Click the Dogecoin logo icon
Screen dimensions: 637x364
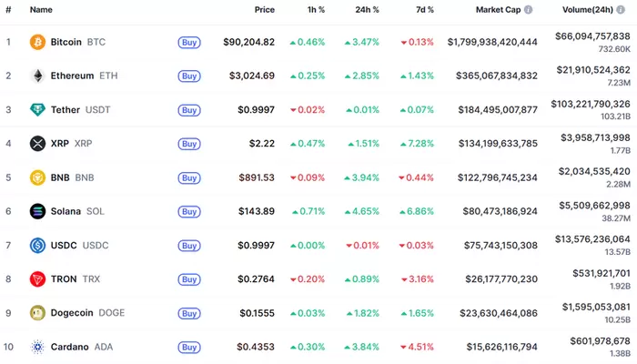click(x=37, y=313)
